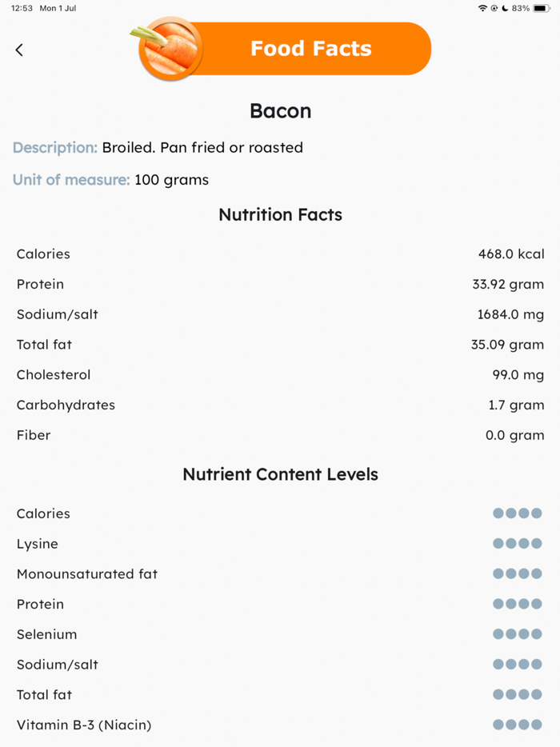The image size is (560, 747).
Task: Tap the battery indicator in status bar
Action: coord(540,8)
